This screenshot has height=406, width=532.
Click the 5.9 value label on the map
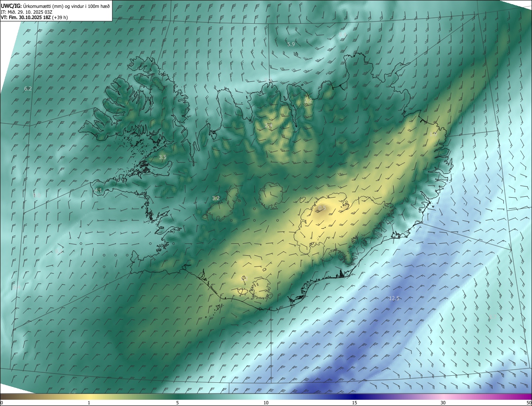point(291,44)
